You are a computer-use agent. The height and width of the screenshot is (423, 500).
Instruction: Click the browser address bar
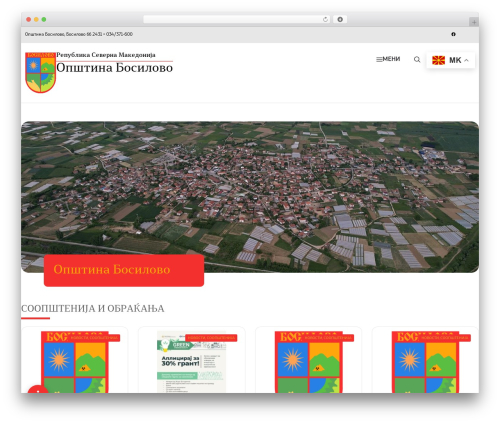236,20
